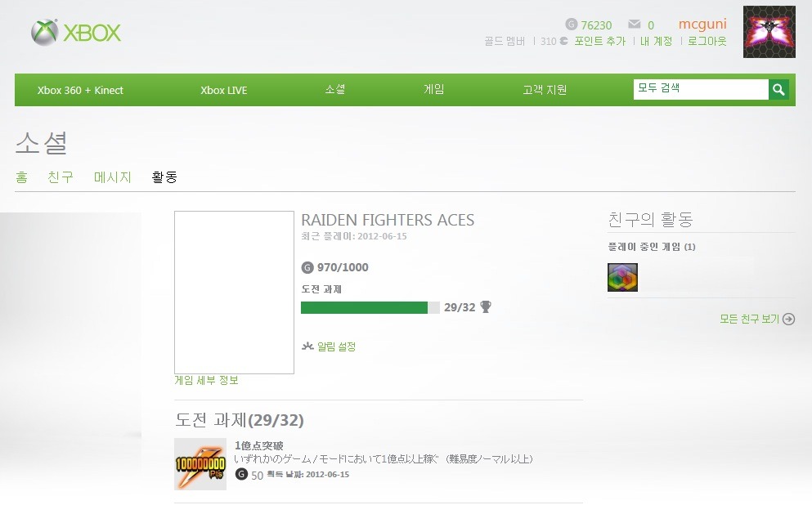
Task: Switch to the 친구 tab
Action: pos(61,177)
